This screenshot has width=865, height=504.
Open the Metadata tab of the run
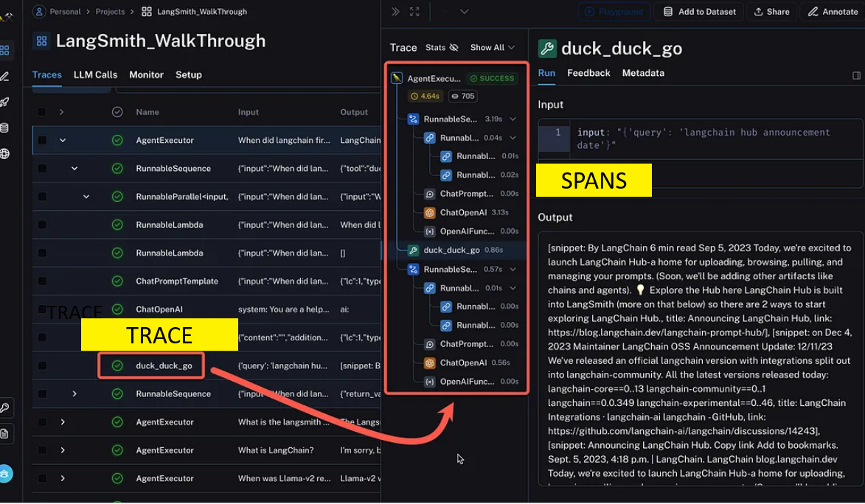point(643,73)
